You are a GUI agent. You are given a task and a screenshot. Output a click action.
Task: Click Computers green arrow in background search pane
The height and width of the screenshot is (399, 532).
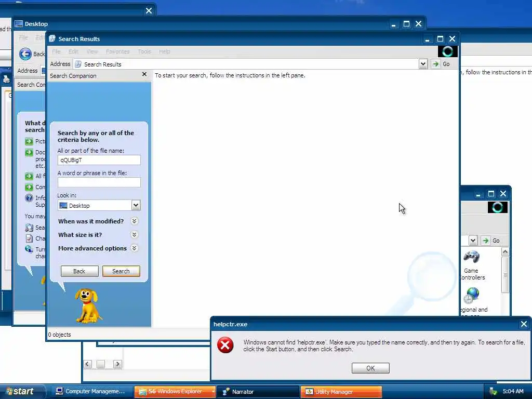click(x=29, y=187)
